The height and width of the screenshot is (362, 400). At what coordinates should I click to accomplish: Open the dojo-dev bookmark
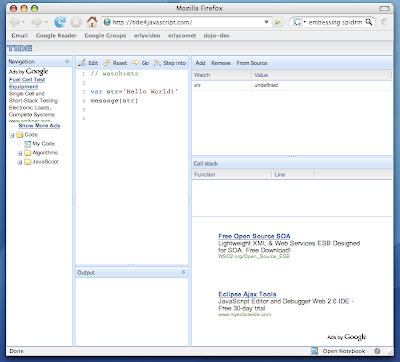(x=216, y=35)
